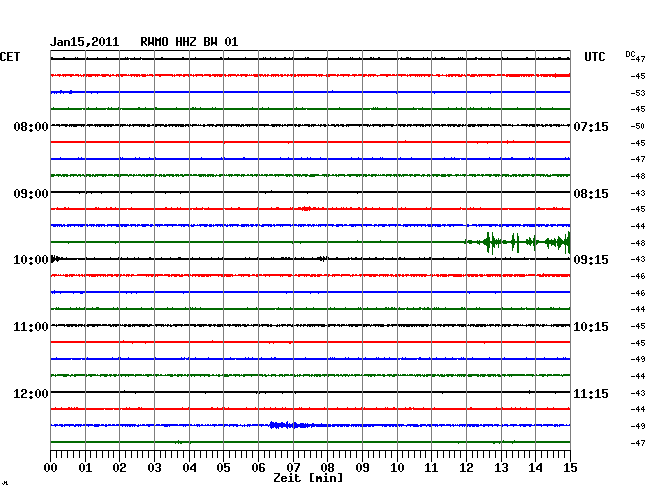The height and width of the screenshot is (494, 650).
Task: Click the 07 minute axis tick label
Action: (293, 468)
